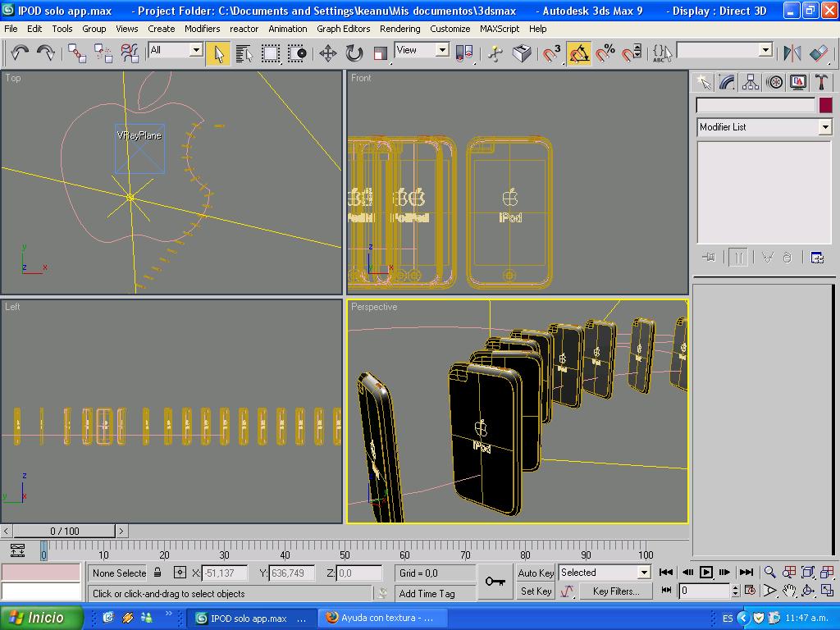Activate the viewport Zoom magnifier tool
The width and height of the screenshot is (840, 630).
(x=769, y=572)
